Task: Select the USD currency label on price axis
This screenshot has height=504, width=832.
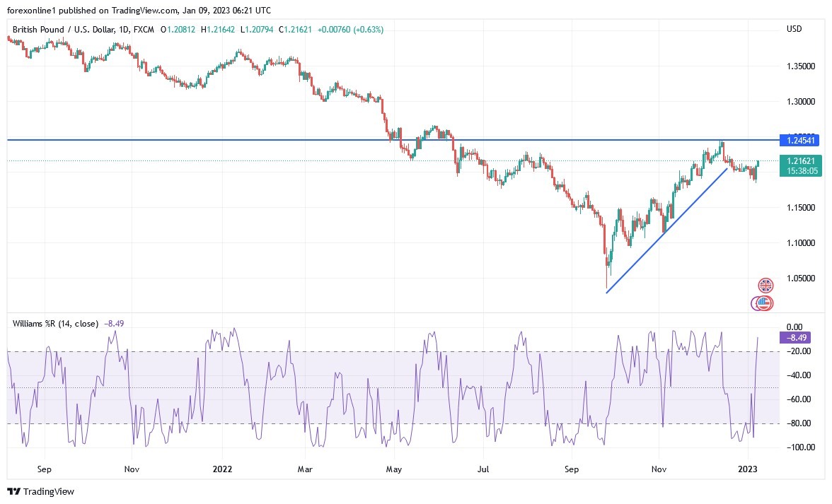Action: pyautogui.click(x=794, y=29)
